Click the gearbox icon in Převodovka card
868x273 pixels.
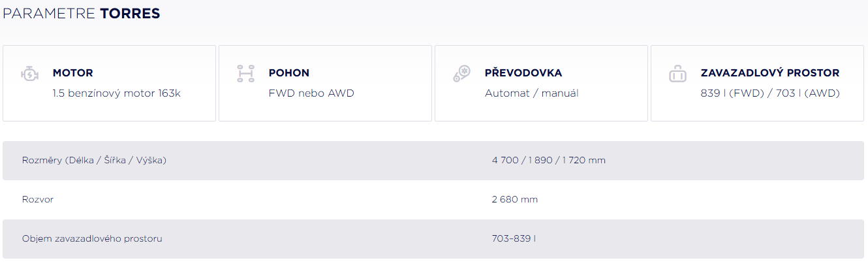click(461, 74)
